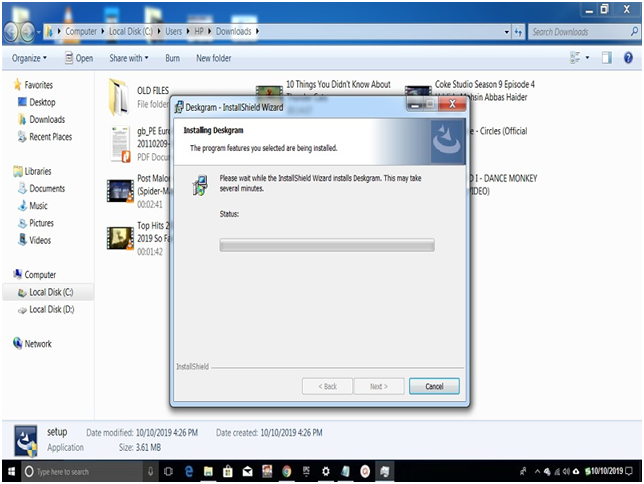Screen dimensions: 644x484
Task: Select Local Disk (C:) in sidebar
Action: pos(51,292)
